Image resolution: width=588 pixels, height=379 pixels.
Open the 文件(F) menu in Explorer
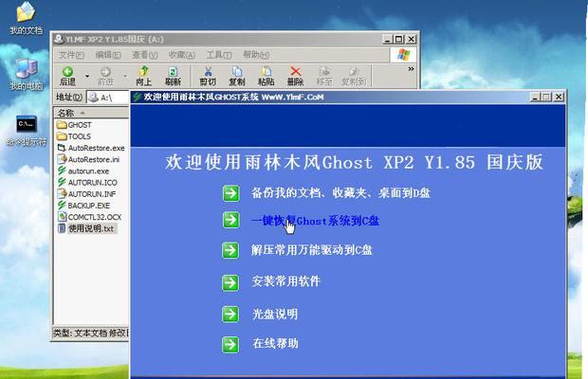point(71,55)
